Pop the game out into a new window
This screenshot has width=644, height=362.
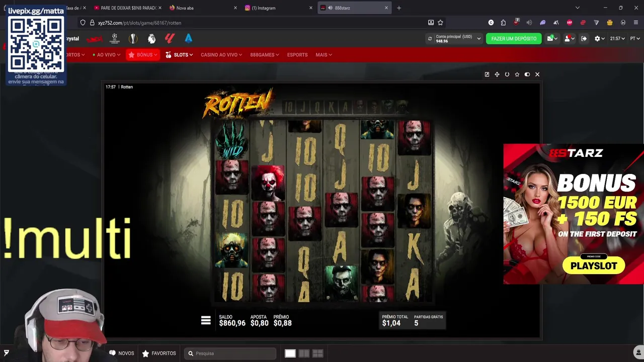click(x=487, y=74)
